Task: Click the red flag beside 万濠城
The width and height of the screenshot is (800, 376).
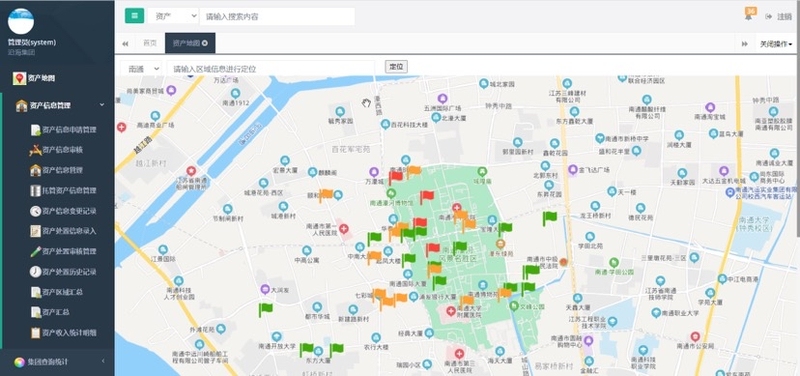Action: [x=395, y=177]
